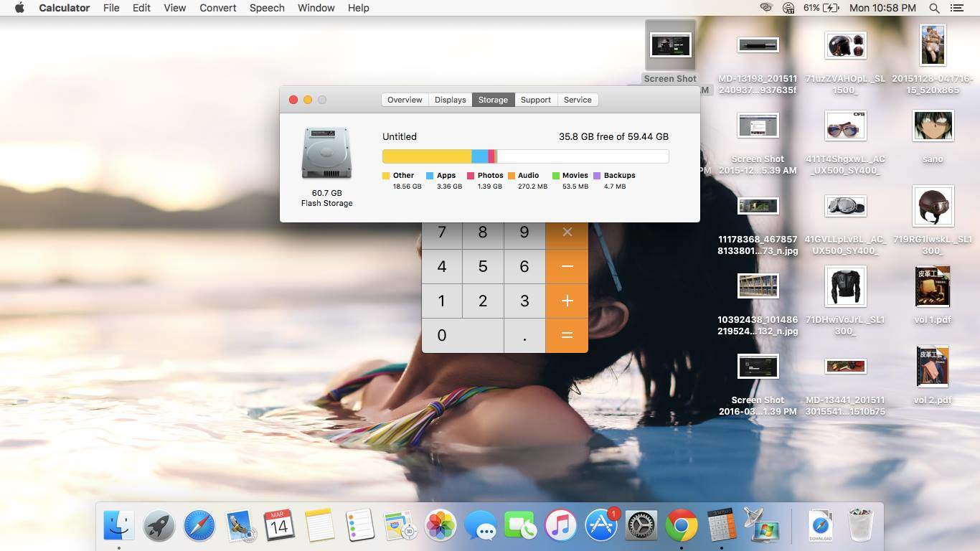
Task: Launch Safari from the dock
Action: [x=199, y=526]
